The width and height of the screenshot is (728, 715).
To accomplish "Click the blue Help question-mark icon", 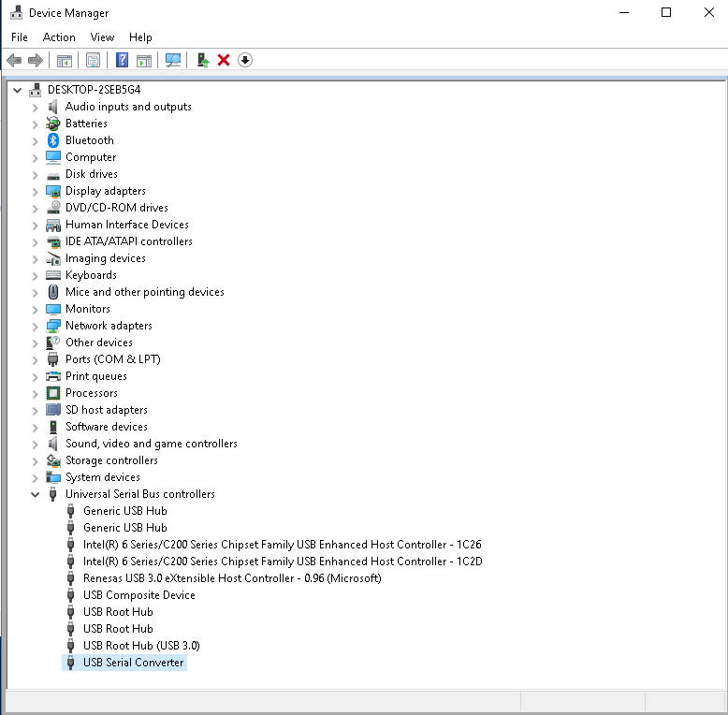I will 122,60.
